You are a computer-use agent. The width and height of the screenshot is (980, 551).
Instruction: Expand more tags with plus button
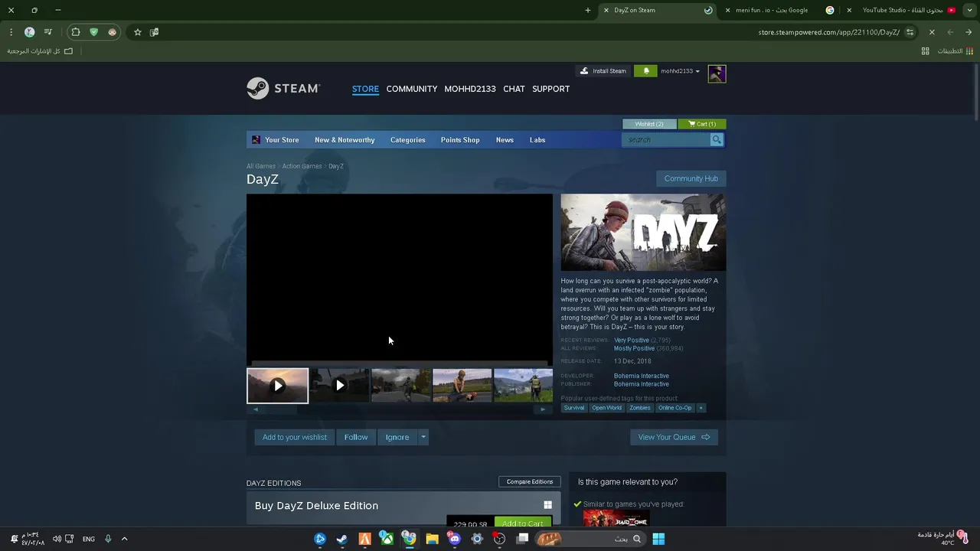pyautogui.click(x=701, y=408)
